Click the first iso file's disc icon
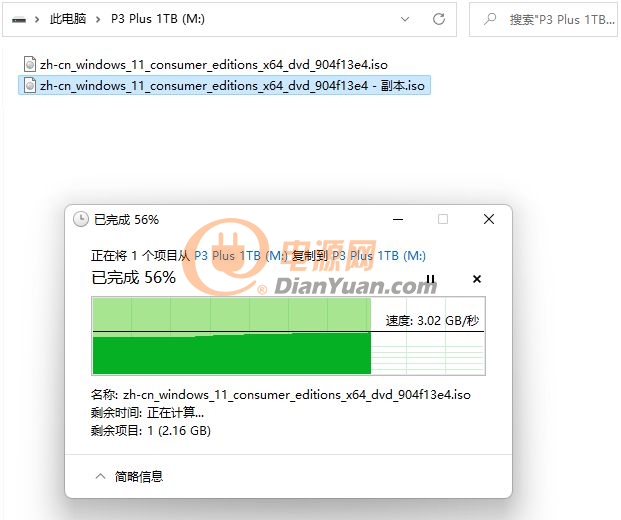This screenshot has width=621, height=520. coord(30,64)
